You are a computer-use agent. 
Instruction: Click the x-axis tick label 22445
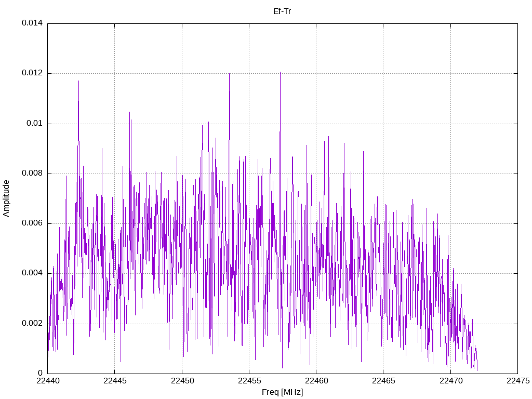[115, 381]
